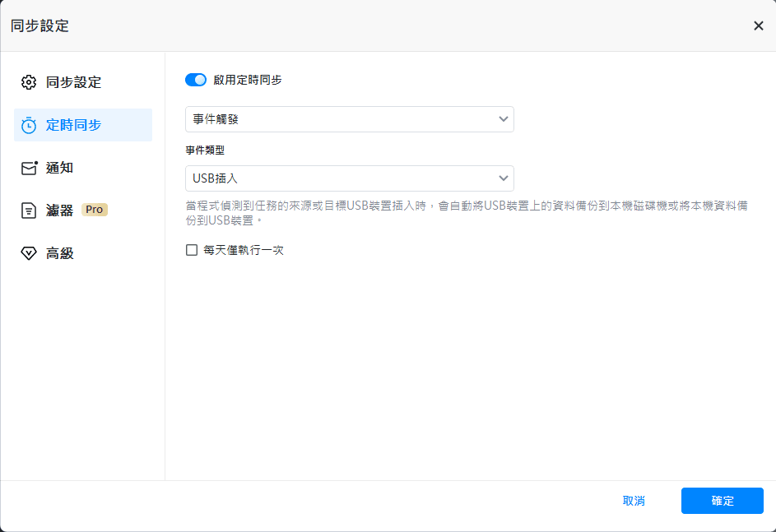
Task: Switch to the 高級 sidebar tab
Action: [83, 253]
